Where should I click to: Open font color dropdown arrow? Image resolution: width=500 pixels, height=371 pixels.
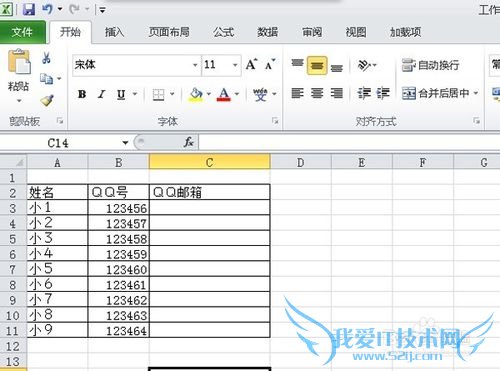point(237,94)
